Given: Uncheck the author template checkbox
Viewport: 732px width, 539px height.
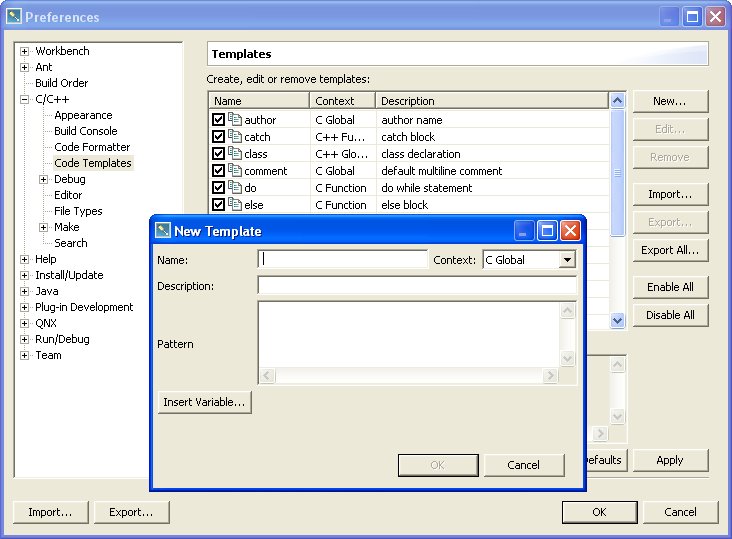Looking at the screenshot, I should [218, 120].
